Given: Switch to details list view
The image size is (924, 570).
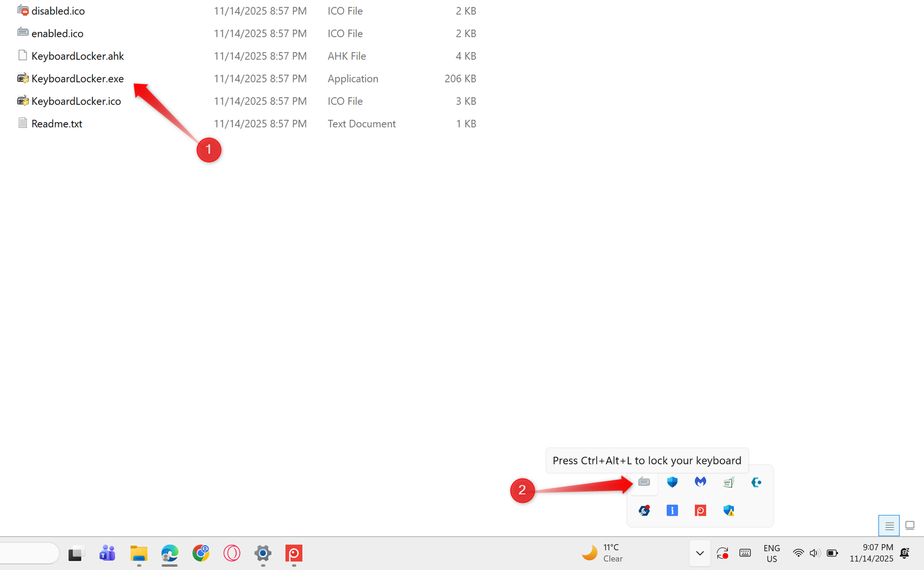Looking at the screenshot, I should coord(889,526).
